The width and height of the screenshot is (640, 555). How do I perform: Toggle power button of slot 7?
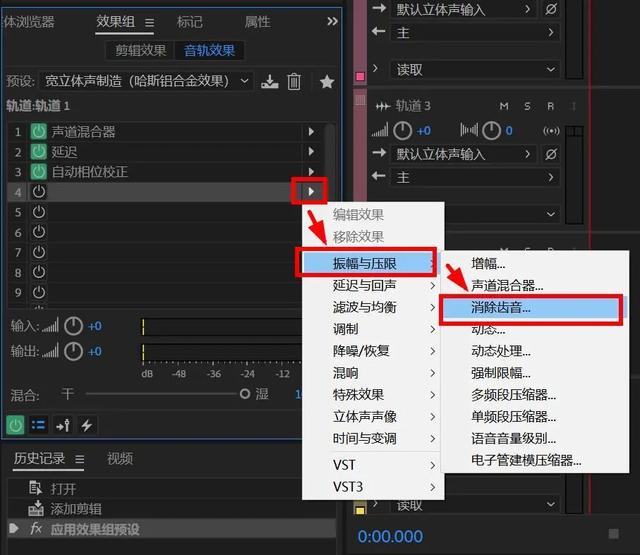pyautogui.click(x=39, y=252)
